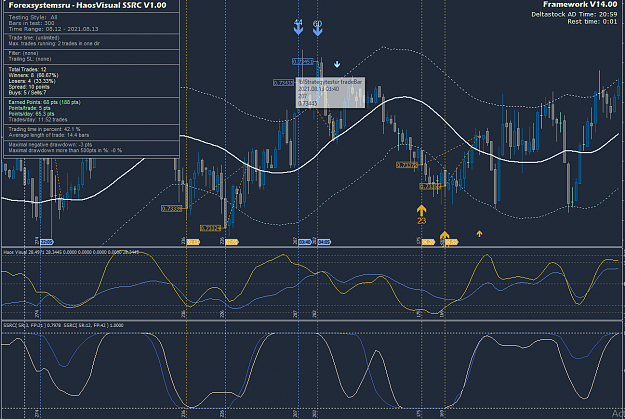Click the 'Spread: 10 points' line

point(29,87)
